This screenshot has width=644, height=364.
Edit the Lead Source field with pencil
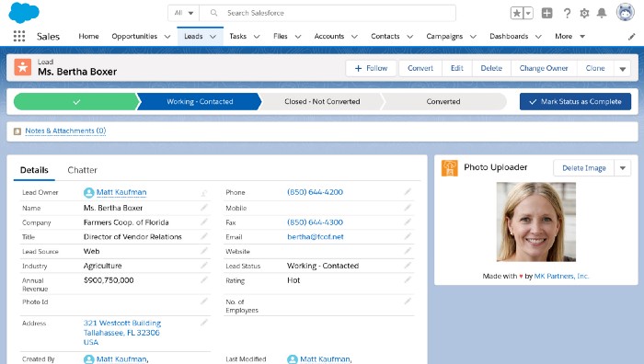[x=203, y=250]
